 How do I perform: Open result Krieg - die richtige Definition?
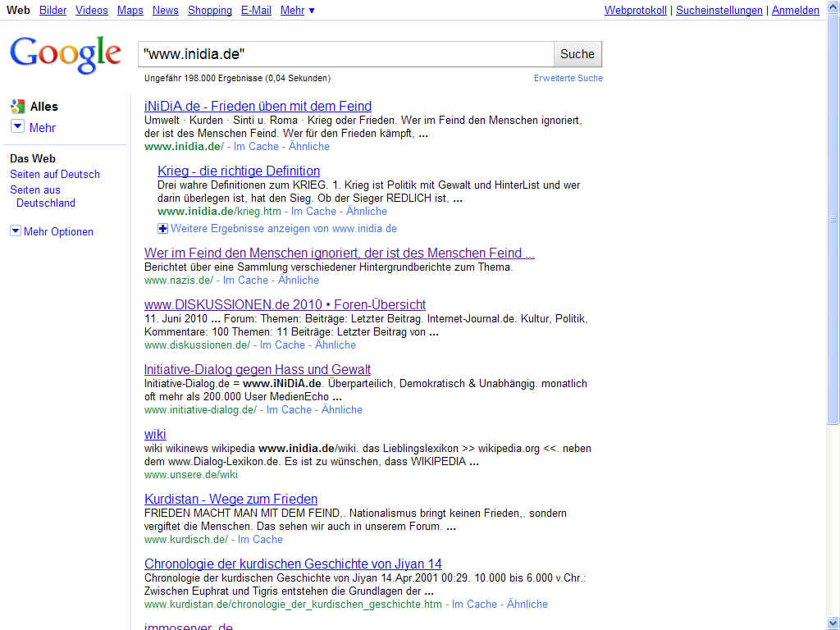tap(239, 171)
